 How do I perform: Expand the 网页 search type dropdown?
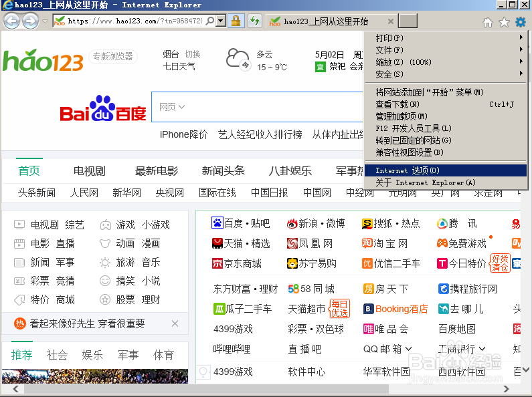[172, 107]
